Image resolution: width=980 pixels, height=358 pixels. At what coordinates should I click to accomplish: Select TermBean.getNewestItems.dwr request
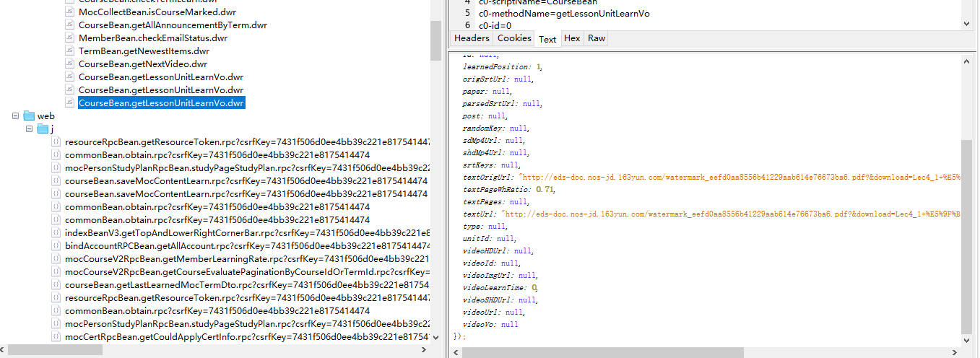pyautogui.click(x=144, y=51)
